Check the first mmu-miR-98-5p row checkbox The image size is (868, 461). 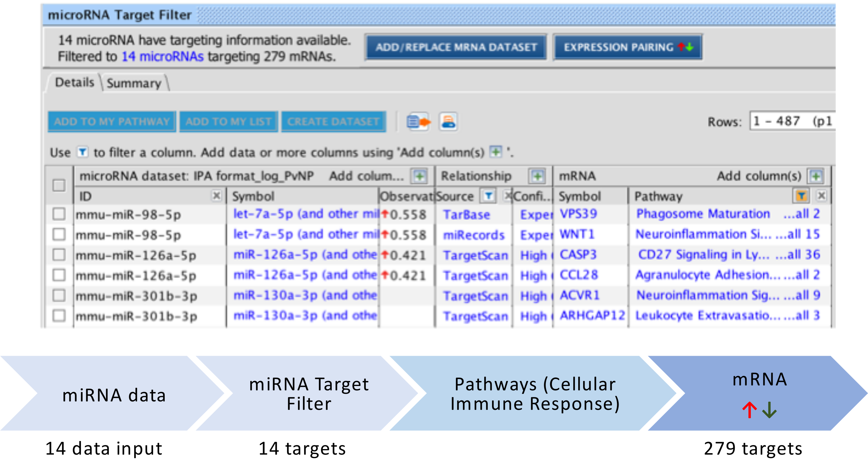pyautogui.click(x=59, y=214)
